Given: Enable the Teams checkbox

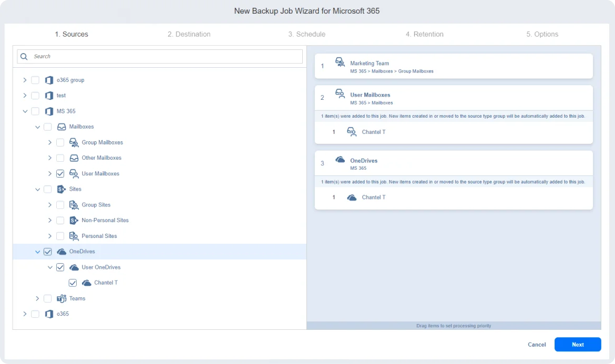Looking at the screenshot, I should pyautogui.click(x=48, y=298).
